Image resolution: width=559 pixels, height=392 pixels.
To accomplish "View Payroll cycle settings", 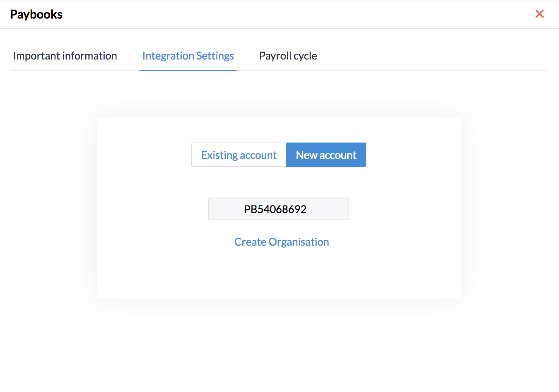I will [288, 56].
